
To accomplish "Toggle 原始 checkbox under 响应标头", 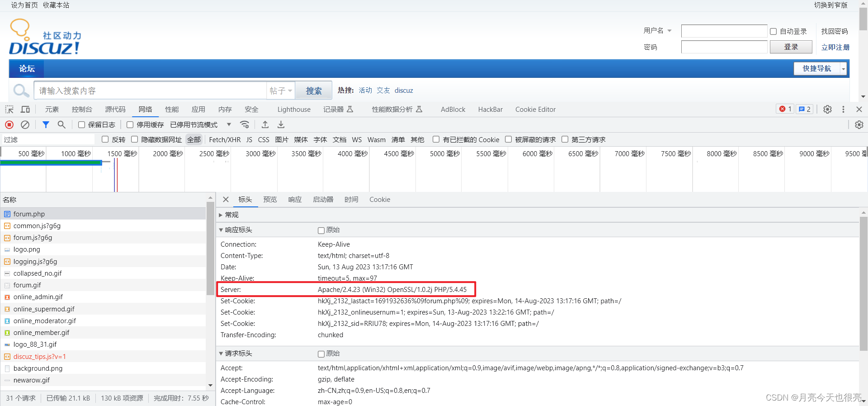I will click(x=321, y=230).
